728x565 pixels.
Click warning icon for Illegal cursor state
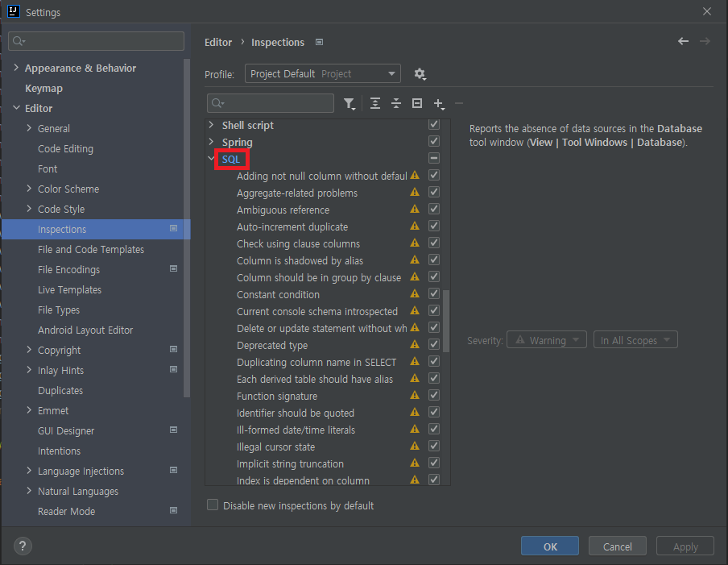tap(415, 446)
